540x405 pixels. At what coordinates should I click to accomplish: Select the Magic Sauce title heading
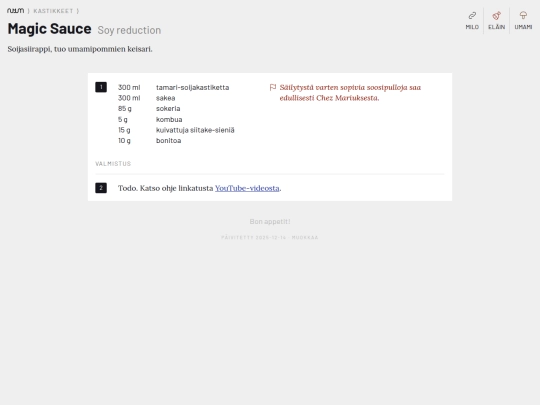coord(50,29)
